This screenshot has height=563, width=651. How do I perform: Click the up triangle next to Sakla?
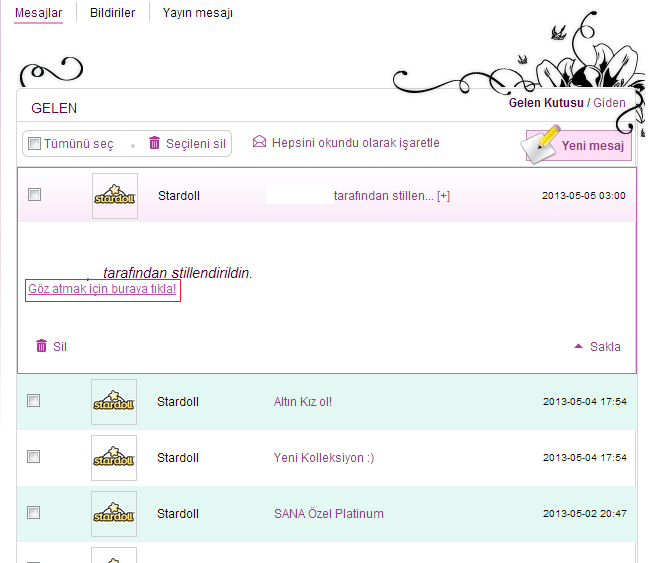pyautogui.click(x=578, y=346)
